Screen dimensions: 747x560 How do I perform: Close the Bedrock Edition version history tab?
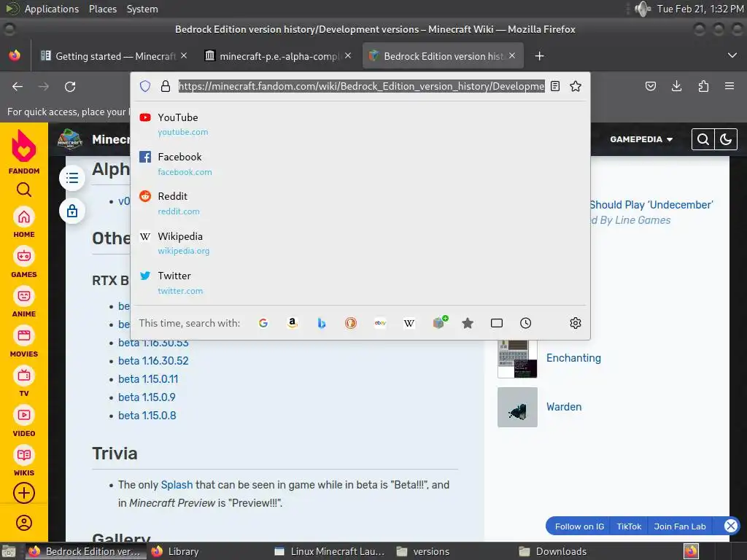pos(512,55)
